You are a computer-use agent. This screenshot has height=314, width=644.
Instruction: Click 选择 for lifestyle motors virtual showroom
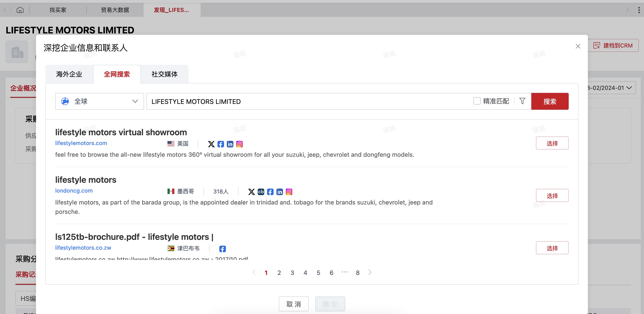coord(552,143)
